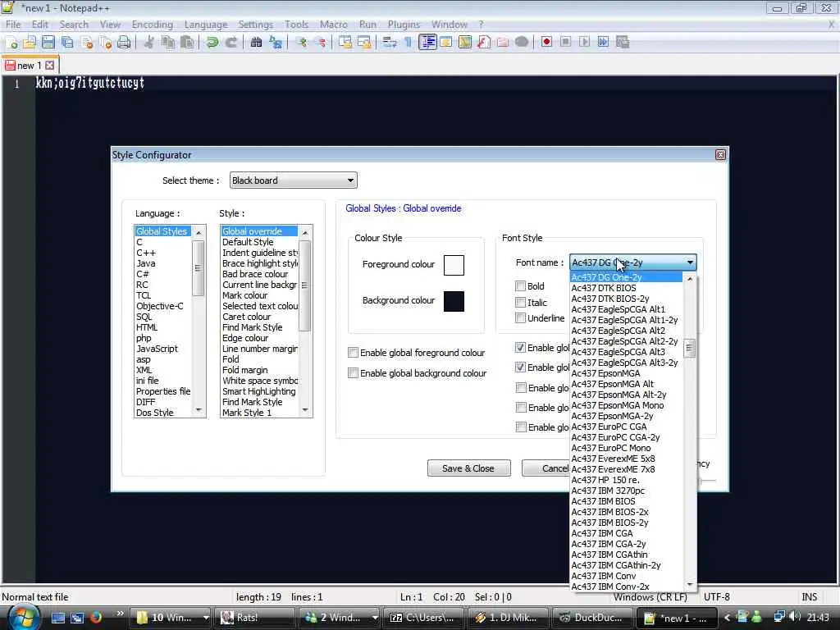This screenshot has height=630, width=840.
Task: Click the Save & Close button
Action: click(x=468, y=468)
